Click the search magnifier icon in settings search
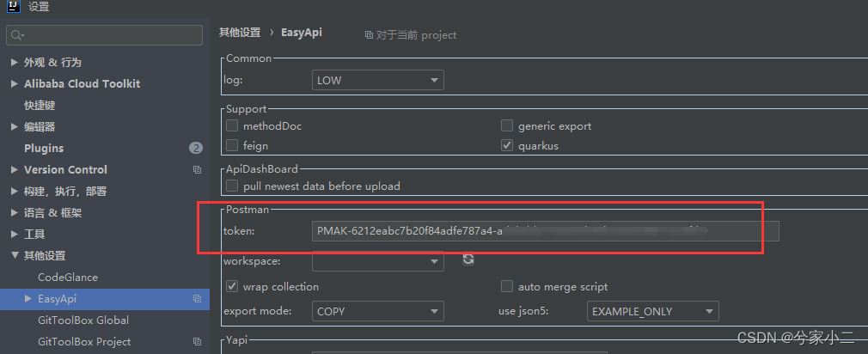 [17, 35]
